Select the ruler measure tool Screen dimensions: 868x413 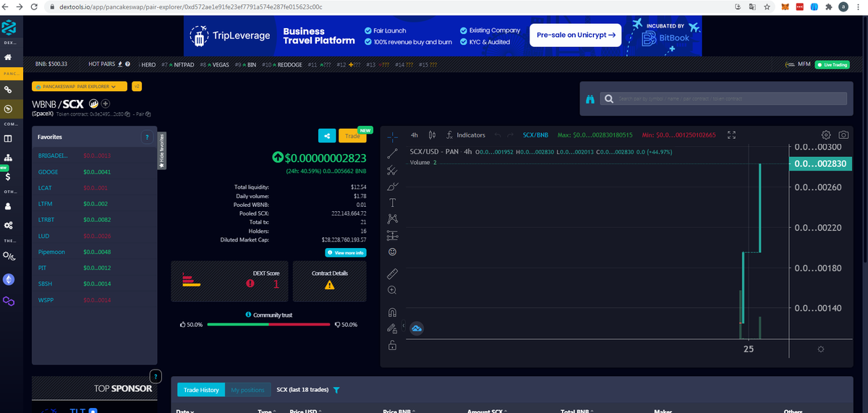[x=392, y=273]
